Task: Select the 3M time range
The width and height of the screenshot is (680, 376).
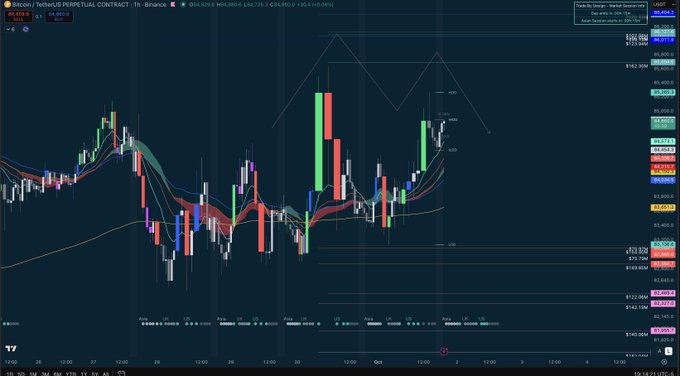Action: click(45, 374)
